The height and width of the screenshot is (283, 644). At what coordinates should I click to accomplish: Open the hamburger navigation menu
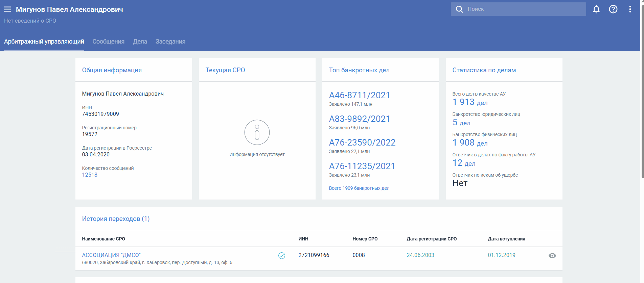click(x=7, y=9)
